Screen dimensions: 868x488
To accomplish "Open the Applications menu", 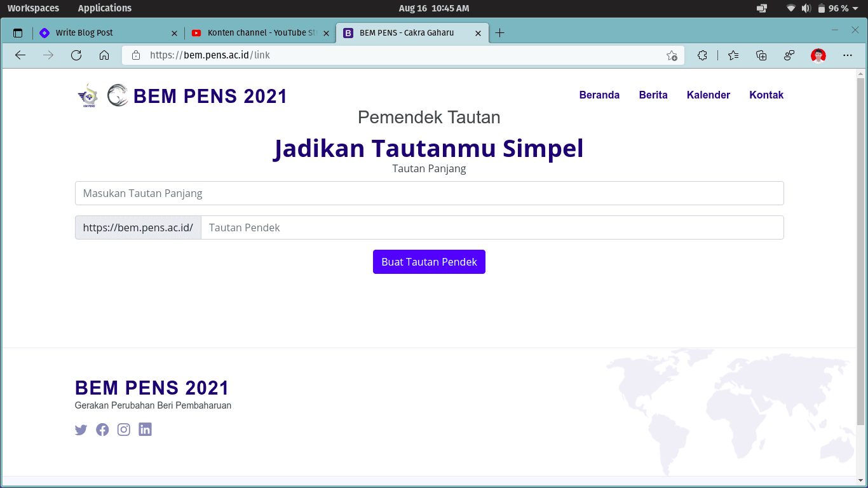I will point(105,8).
